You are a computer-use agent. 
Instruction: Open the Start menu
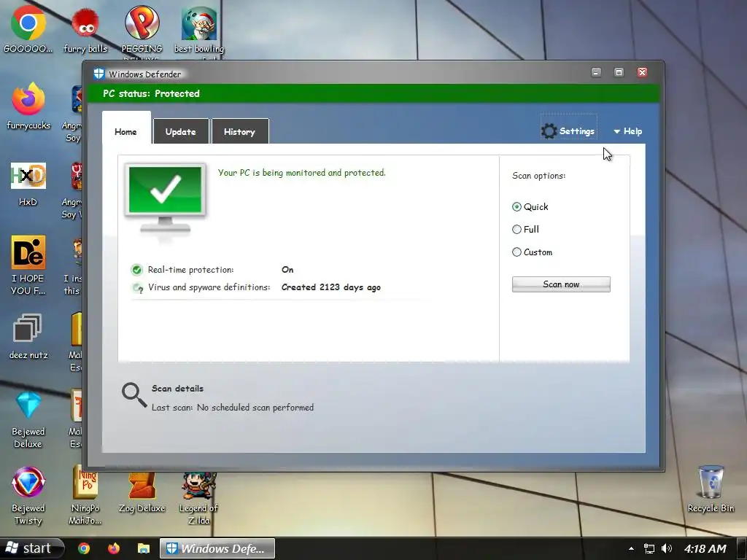[31, 548]
